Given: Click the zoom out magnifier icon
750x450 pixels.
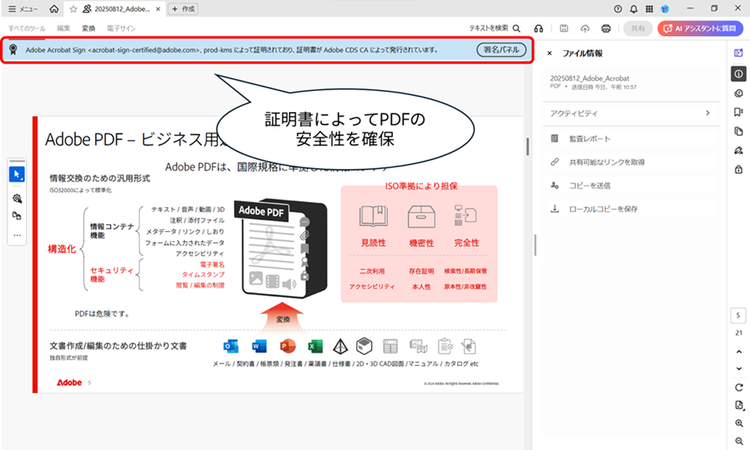Looking at the screenshot, I should (739, 441).
